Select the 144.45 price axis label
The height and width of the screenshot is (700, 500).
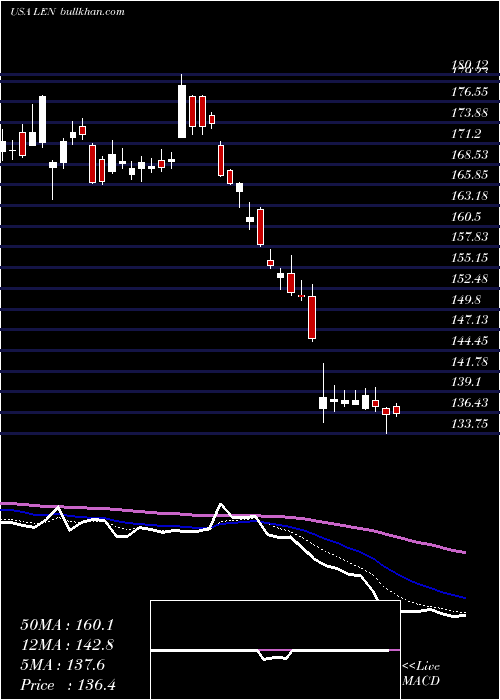point(470,341)
